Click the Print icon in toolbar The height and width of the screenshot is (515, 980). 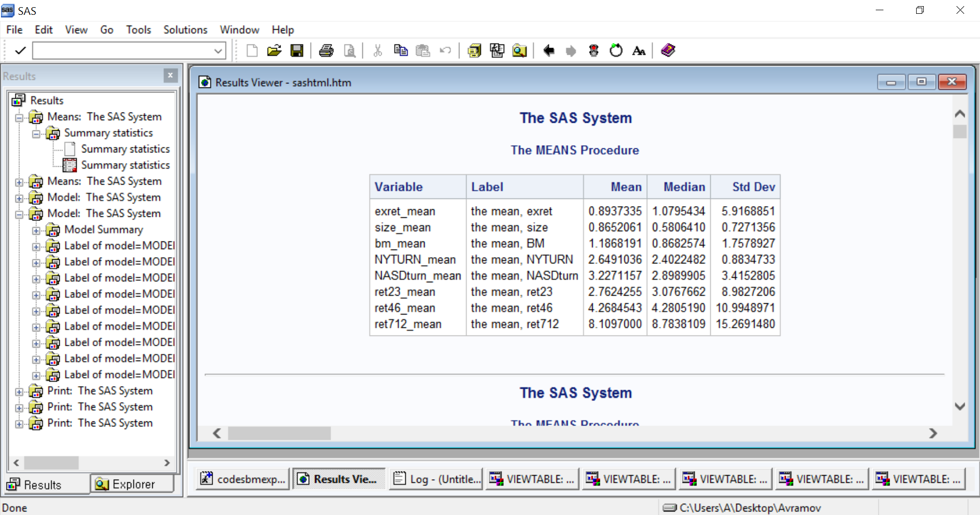326,51
